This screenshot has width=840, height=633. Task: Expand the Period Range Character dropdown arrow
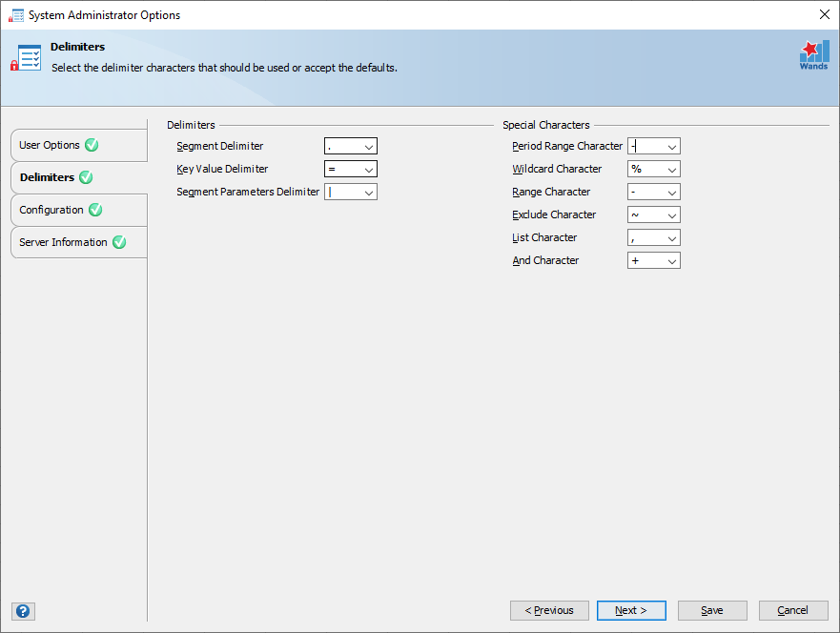click(672, 146)
